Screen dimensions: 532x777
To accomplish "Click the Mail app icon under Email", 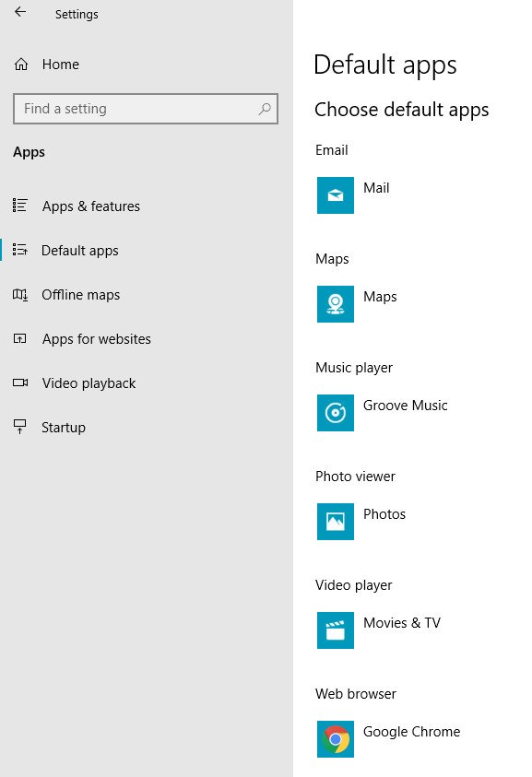I will (x=336, y=195).
